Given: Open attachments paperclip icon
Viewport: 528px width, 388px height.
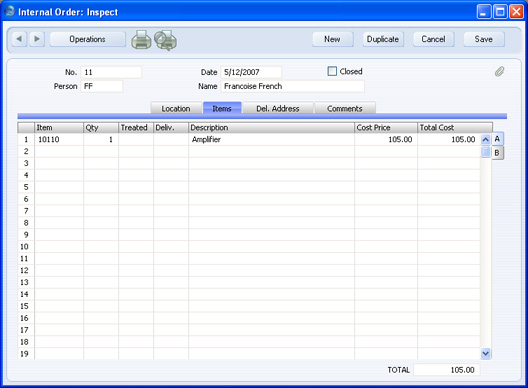Looking at the screenshot, I should point(499,71).
